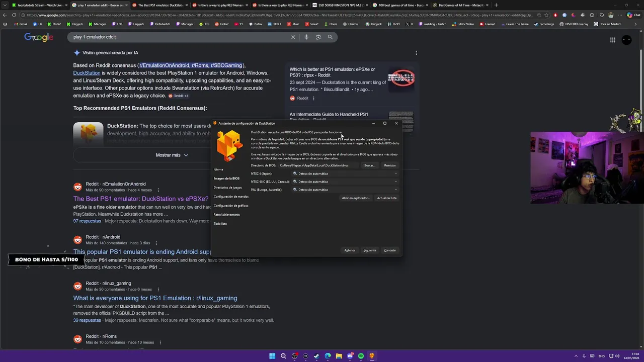This screenshot has width=644, height=362.
Task: Open File Explorer from the taskbar
Action: [x=339, y=356]
